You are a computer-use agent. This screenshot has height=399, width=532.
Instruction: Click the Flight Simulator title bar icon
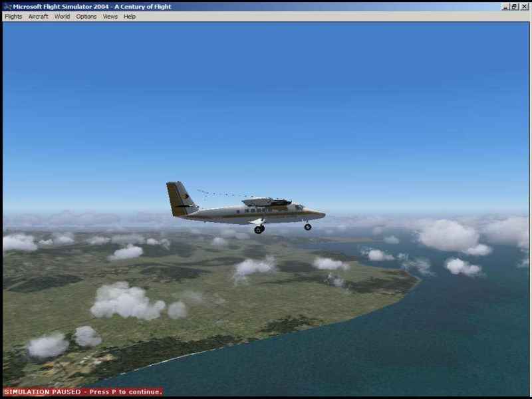click(7, 7)
